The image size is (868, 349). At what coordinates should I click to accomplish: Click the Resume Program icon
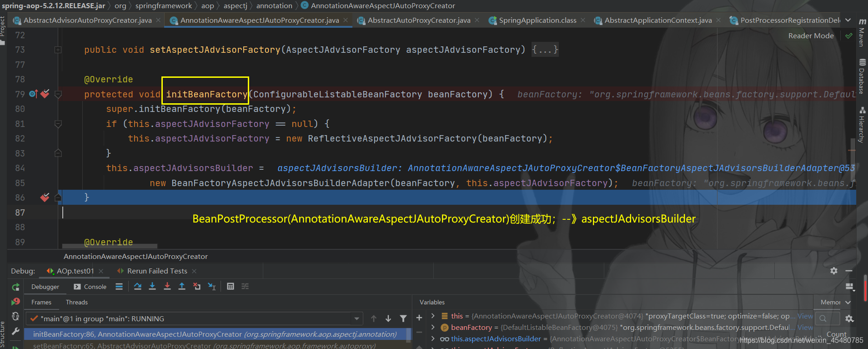[x=15, y=347]
